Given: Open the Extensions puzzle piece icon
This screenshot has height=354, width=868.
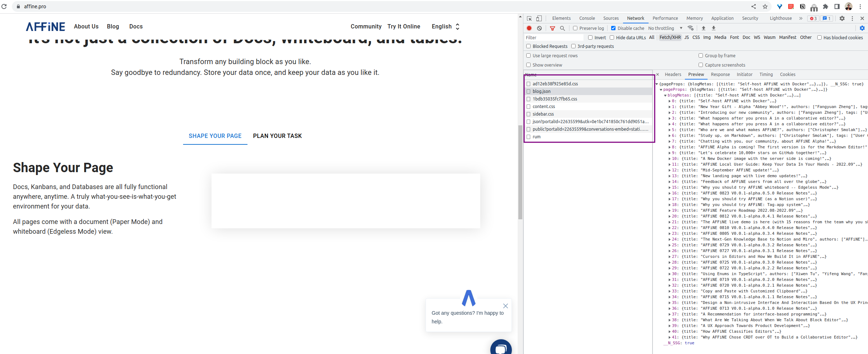Looking at the screenshot, I should tap(826, 6).
